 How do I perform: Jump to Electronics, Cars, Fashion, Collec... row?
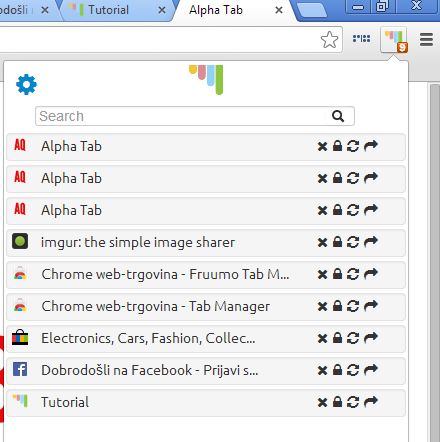click(206, 339)
